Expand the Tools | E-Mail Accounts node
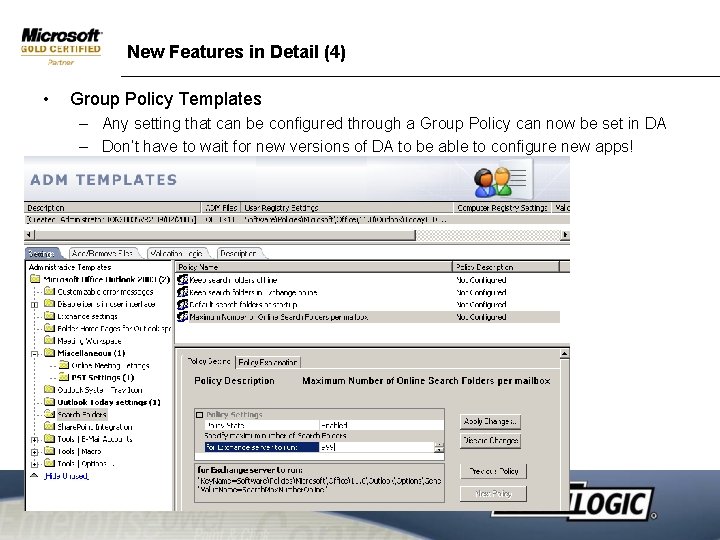This screenshot has height=540, width=720. click(34, 439)
